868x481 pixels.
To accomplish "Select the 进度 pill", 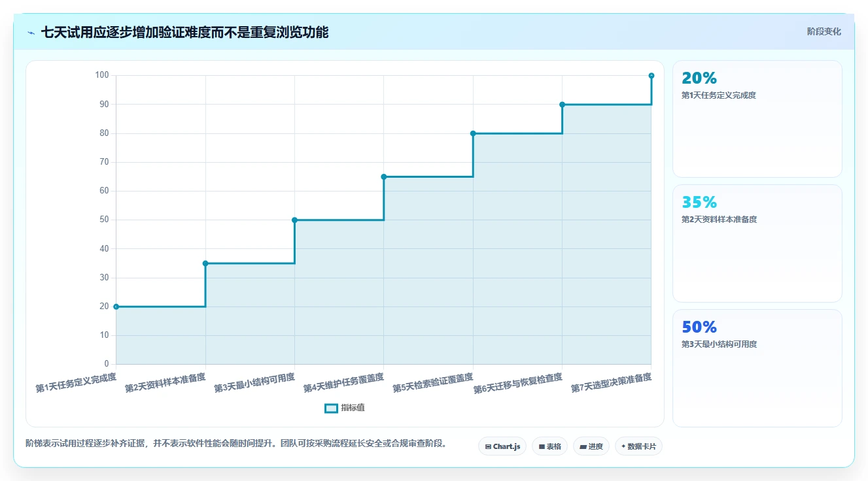I will (x=591, y=446).
